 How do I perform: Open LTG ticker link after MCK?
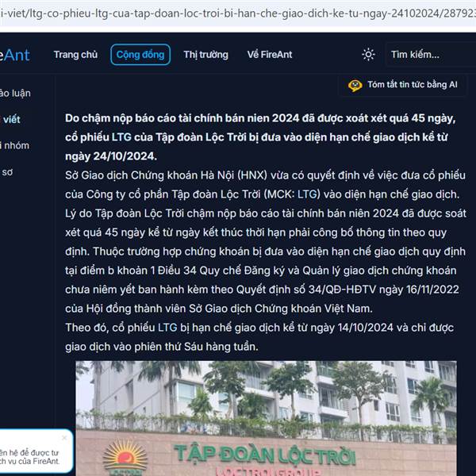pyautogui.click(x=307, y=194)
